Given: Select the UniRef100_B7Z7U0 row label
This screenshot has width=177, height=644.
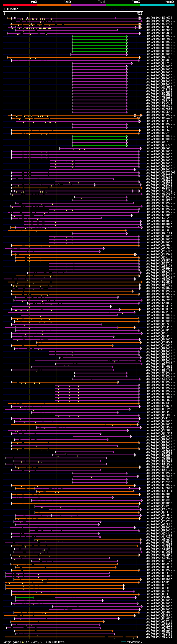Looking at the screenshot, I should coord(159,264).
